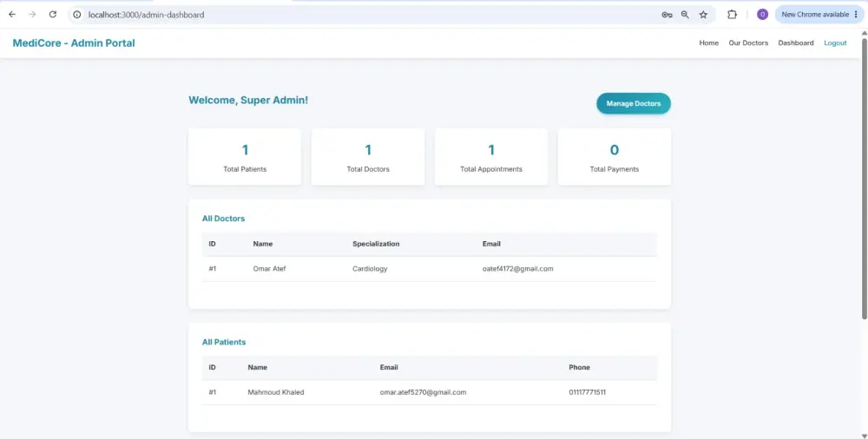Open the Chrome three-dot menu
Viewport: 868px width, 439px height.
(x=857, y=15)
